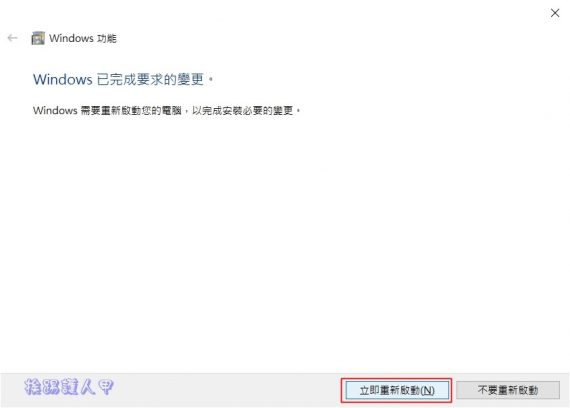570x408 pixels.
Task: Click the word Windows in body message
Action: pyautogui.click(x=55, y=110)
